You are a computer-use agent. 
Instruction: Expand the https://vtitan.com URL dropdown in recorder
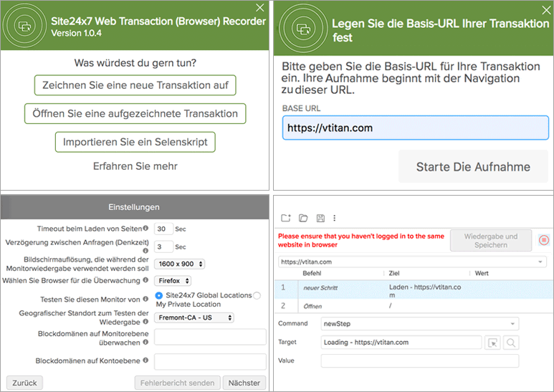click(540, 262)
